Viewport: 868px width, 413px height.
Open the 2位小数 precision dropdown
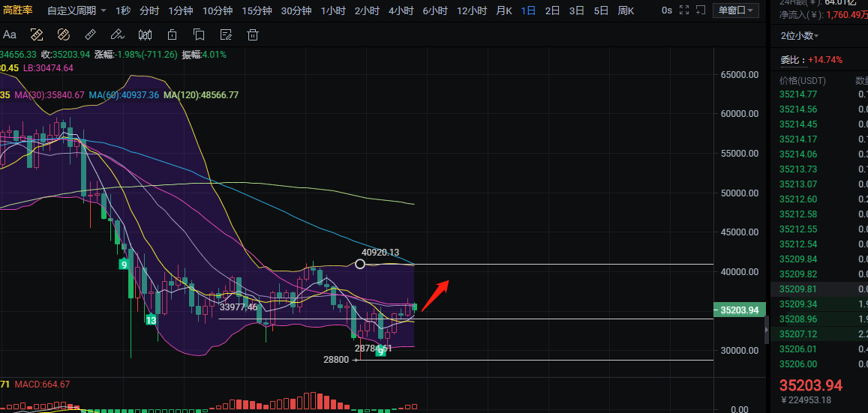pos(800,35)
